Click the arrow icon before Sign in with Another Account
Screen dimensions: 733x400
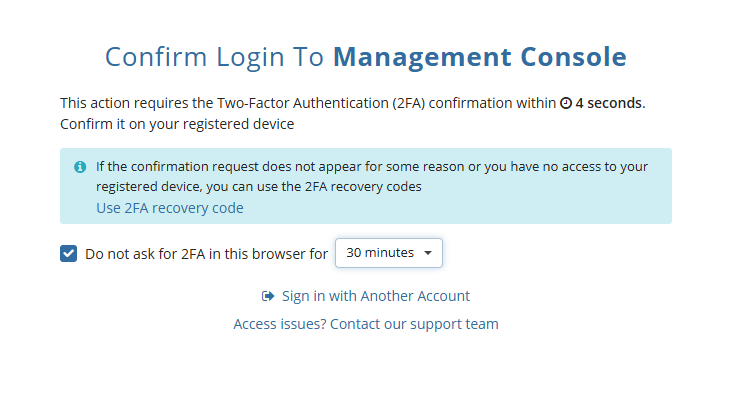268,296
